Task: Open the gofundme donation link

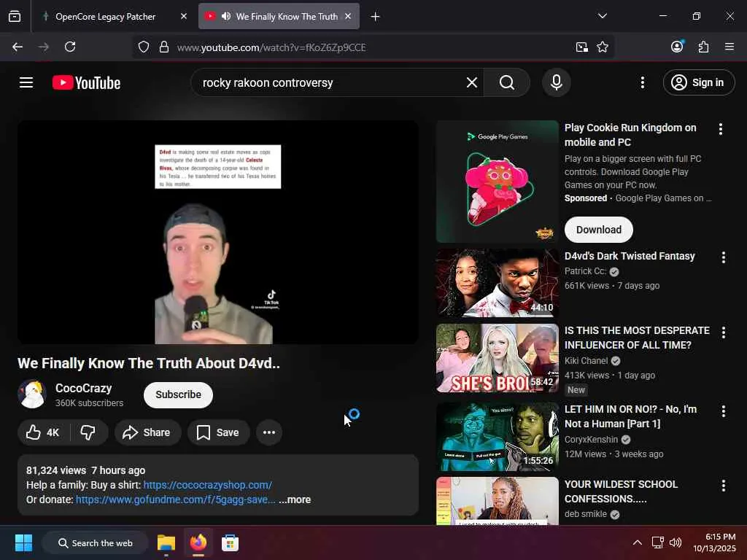Action: pyautogui.click(x=175, y=499)
